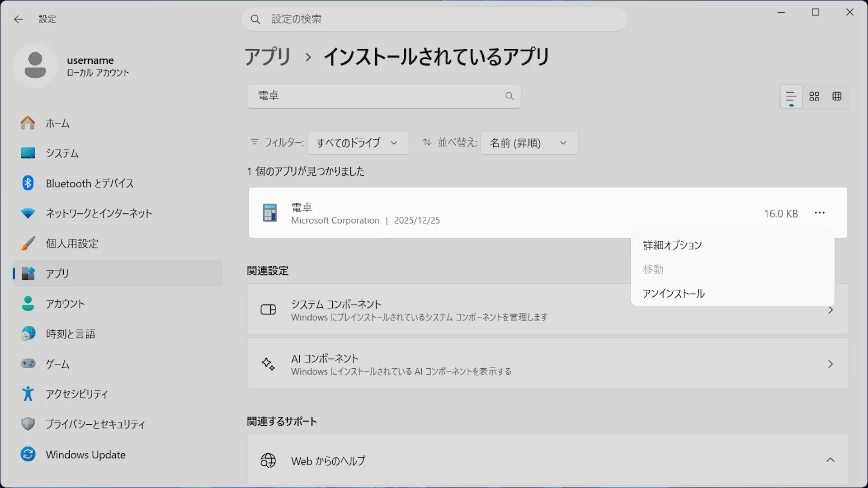868x488 pixels.
Task: Click the 個人用設定 paintbrush icon
Action: point(28,243)
